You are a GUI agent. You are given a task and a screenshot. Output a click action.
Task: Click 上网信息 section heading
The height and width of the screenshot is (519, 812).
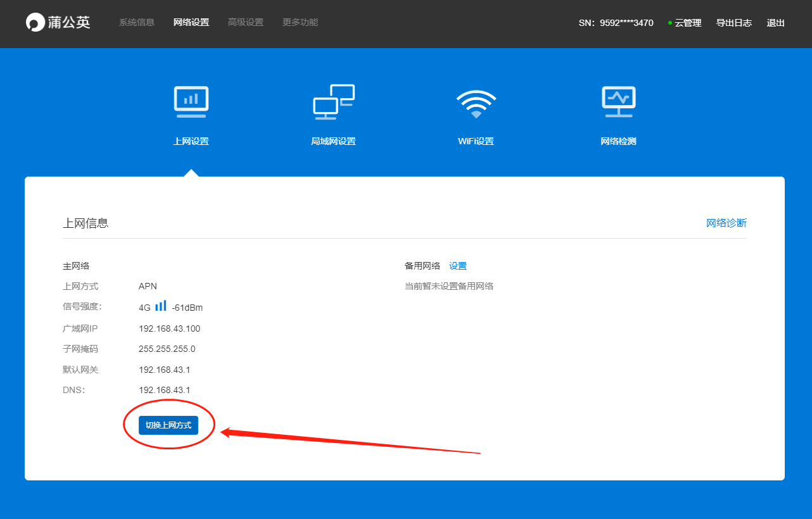point(86,223)
